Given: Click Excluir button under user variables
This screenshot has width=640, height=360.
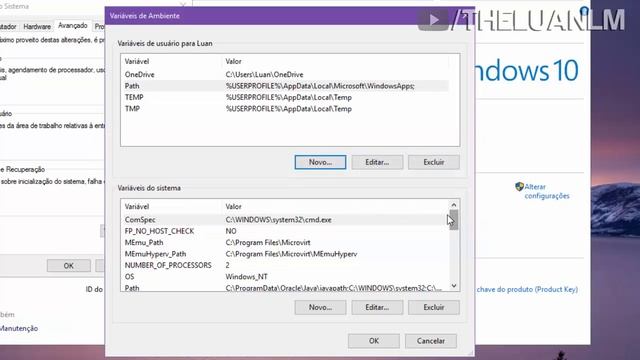Looking at the screenshot, I should (433, 162).
